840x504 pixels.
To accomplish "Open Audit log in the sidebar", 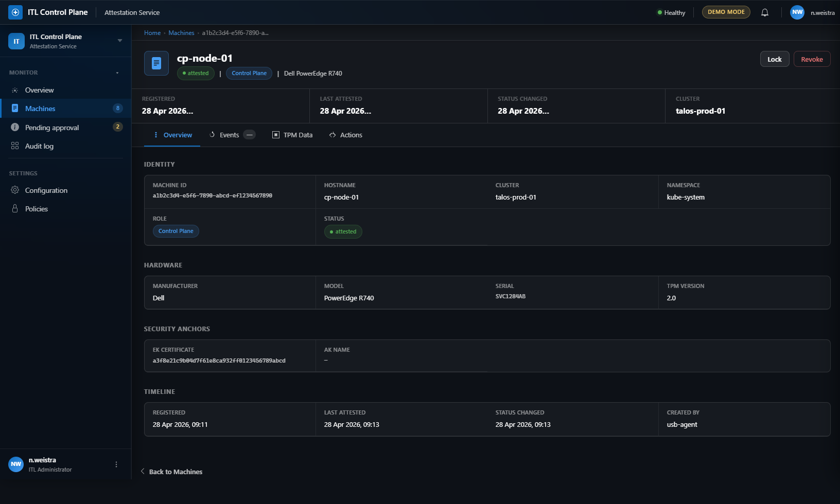I will pyautogui.click(x=66, y=146).
